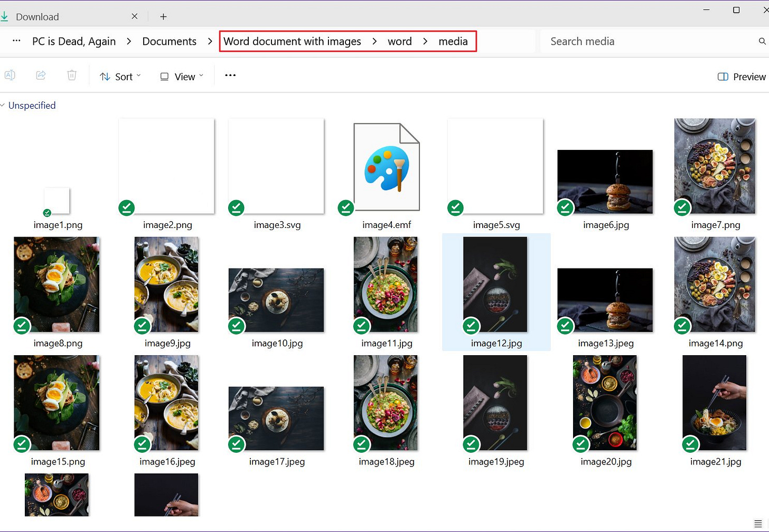769x532 pixels.
Task: Open the See more ellipsis menu
Action: (230, 75)
